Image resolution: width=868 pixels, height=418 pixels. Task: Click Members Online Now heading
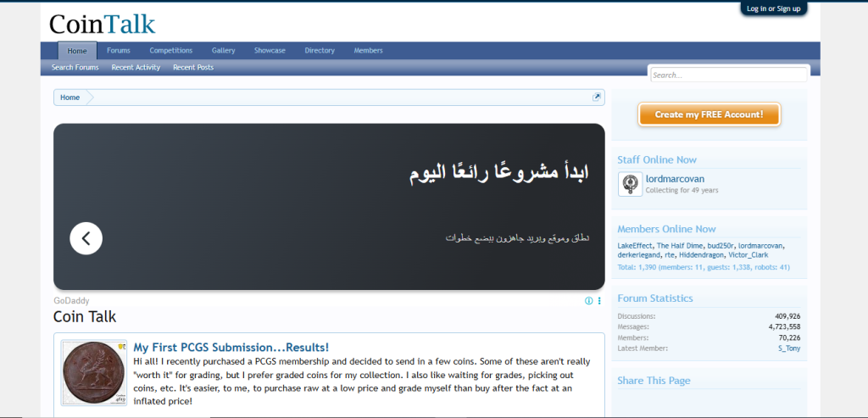(x=666, y=229)
